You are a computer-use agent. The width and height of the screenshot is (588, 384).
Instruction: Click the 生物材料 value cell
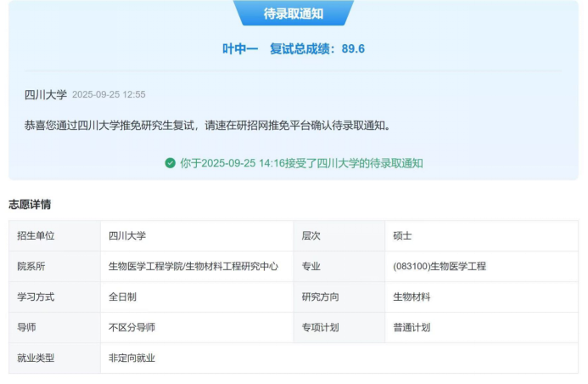pyautogui.click(x=481, y=296)
